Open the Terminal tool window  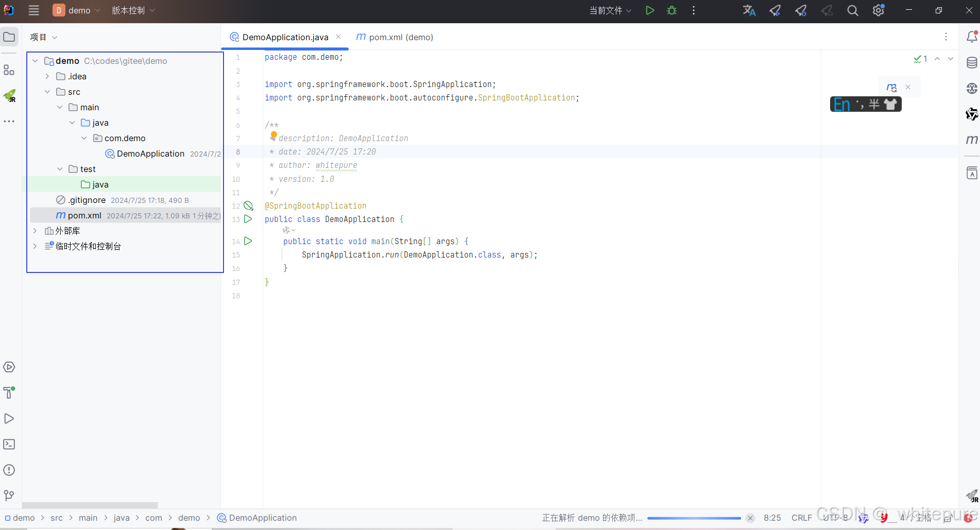point(9,444)
